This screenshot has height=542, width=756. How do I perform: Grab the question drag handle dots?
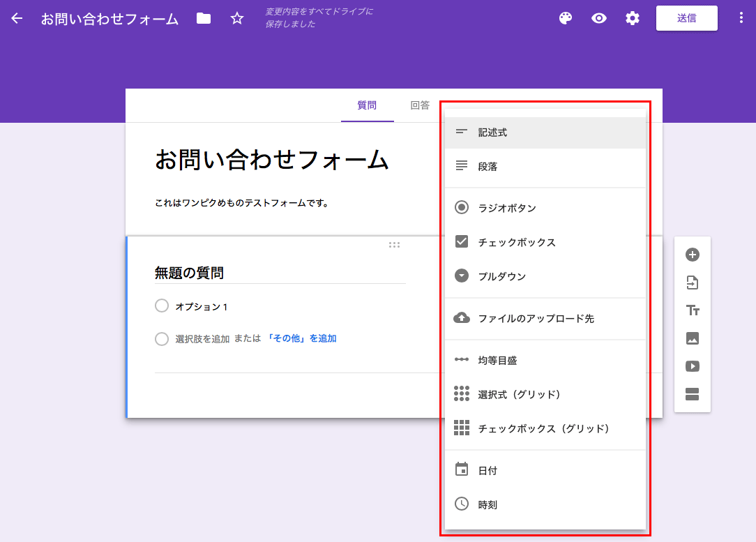[x=395, y=245]
